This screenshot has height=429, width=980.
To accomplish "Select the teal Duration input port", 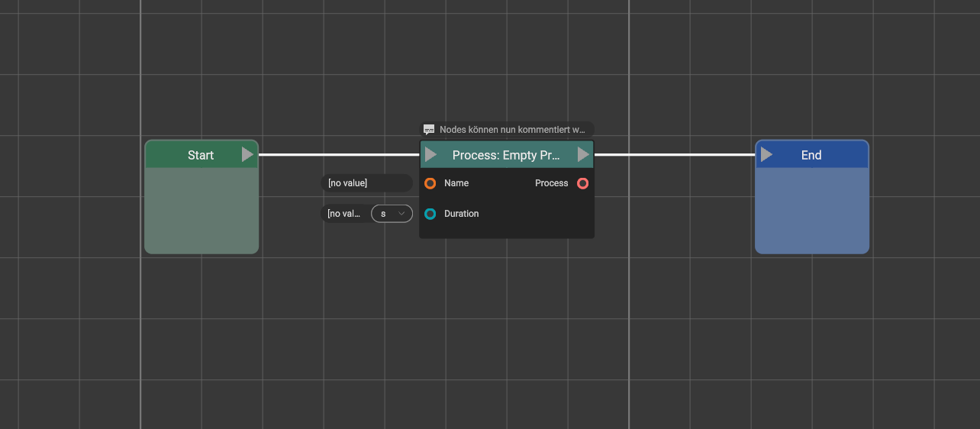I will [x=430, y=214].
